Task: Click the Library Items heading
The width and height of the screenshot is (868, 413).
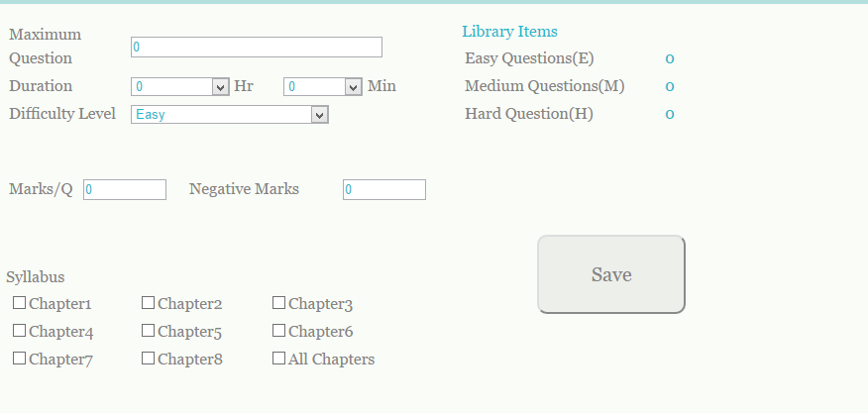Action: point(509,32)
